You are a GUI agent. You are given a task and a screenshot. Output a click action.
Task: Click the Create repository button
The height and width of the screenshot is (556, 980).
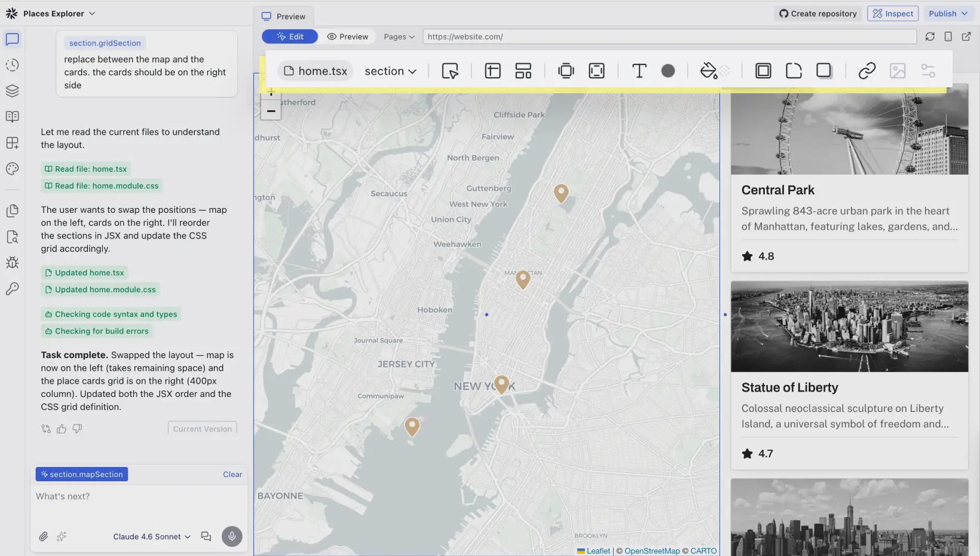point(817,14)
